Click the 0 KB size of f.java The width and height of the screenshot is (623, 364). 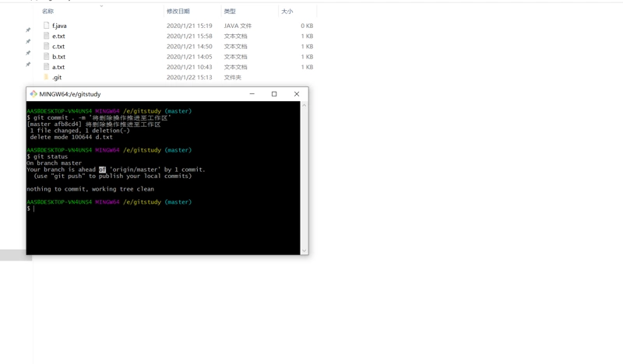pos(307,26)
